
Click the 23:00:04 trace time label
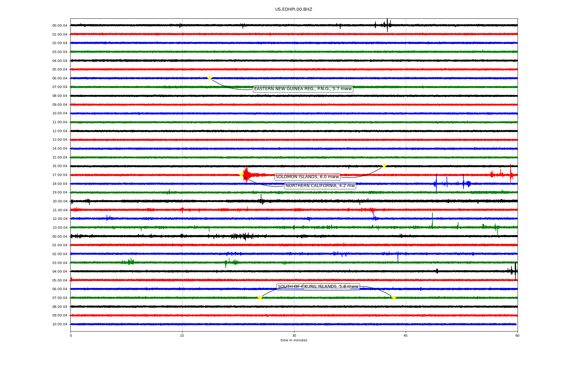[60, 228]
